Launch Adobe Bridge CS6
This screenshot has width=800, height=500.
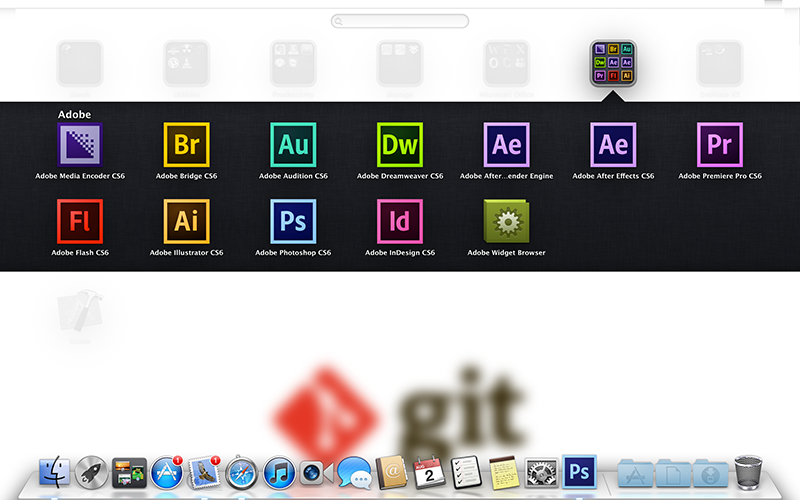(x=186, y=145)
